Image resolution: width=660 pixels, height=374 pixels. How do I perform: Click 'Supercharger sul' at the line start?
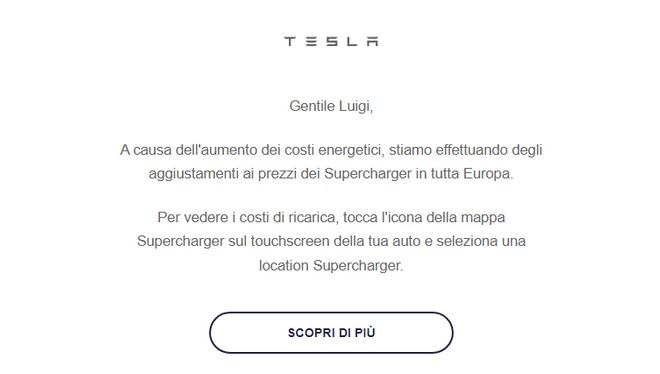tap(192, 241)
